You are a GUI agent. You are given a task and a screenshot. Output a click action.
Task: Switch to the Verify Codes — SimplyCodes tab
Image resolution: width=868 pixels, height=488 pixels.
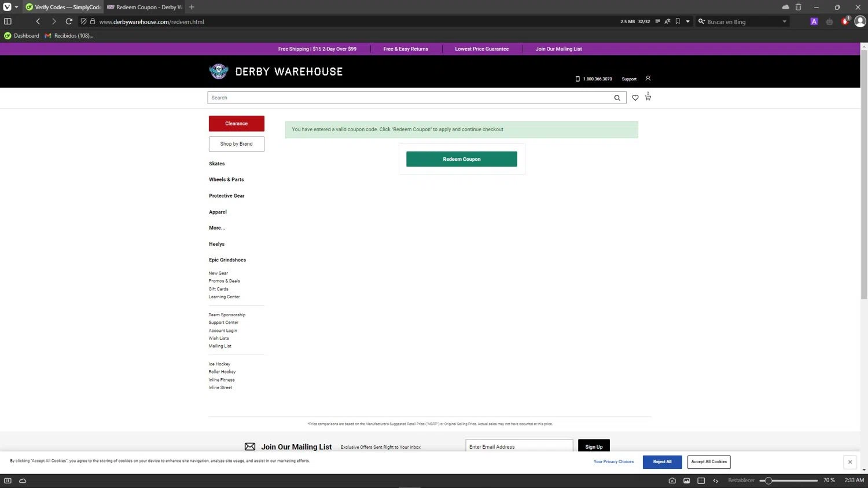pyautogui.click(x=63, y=7)
